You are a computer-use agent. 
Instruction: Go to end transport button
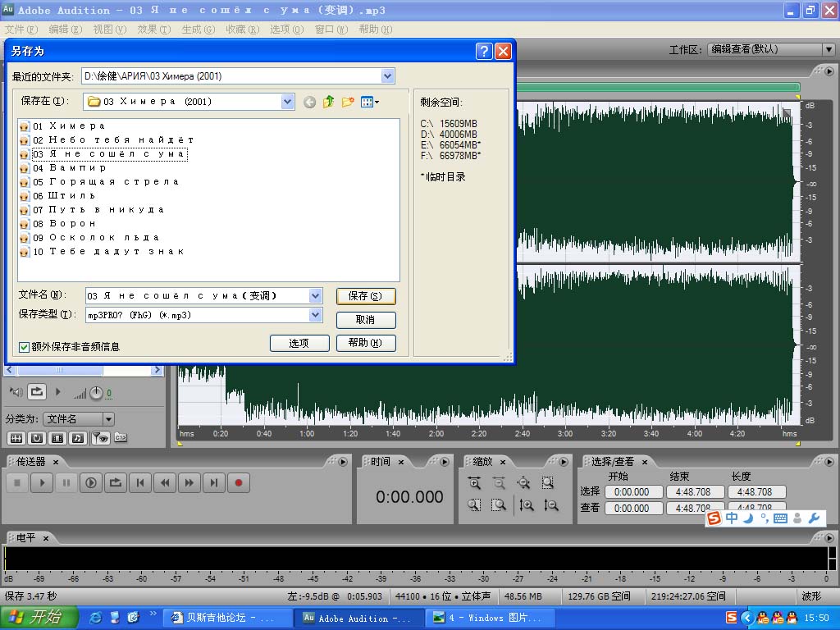214,482
